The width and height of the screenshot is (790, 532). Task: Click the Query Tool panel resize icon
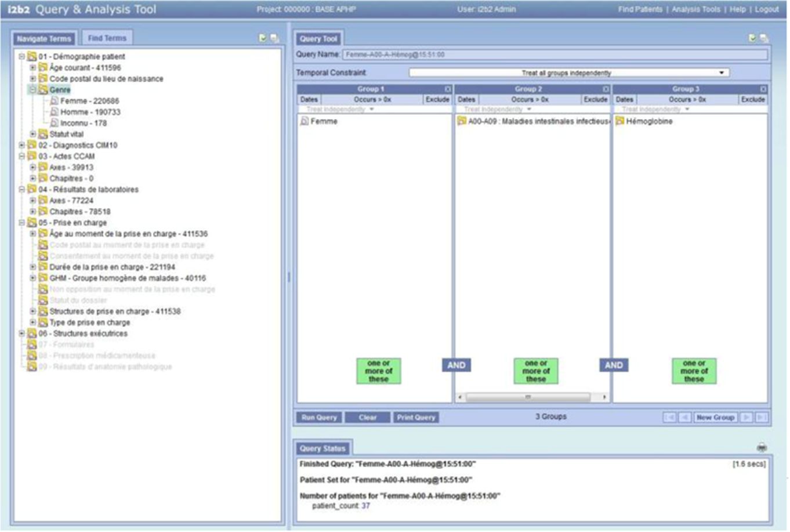coord(763,38)
